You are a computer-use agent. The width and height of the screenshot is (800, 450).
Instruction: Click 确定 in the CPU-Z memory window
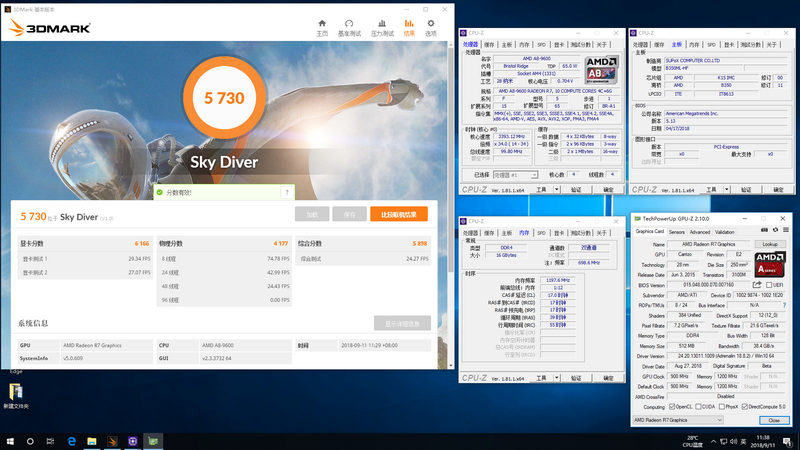pyautogui.click(x=608, y=378)
